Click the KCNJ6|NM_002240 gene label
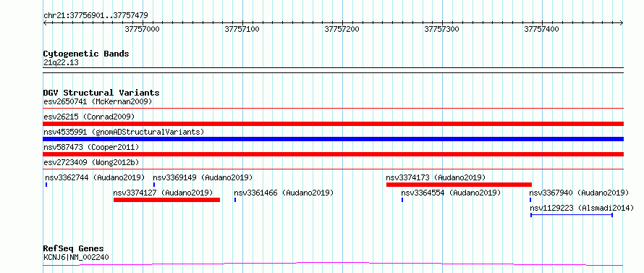The width and height of the screenshot is (644, 273). point(76,258)
